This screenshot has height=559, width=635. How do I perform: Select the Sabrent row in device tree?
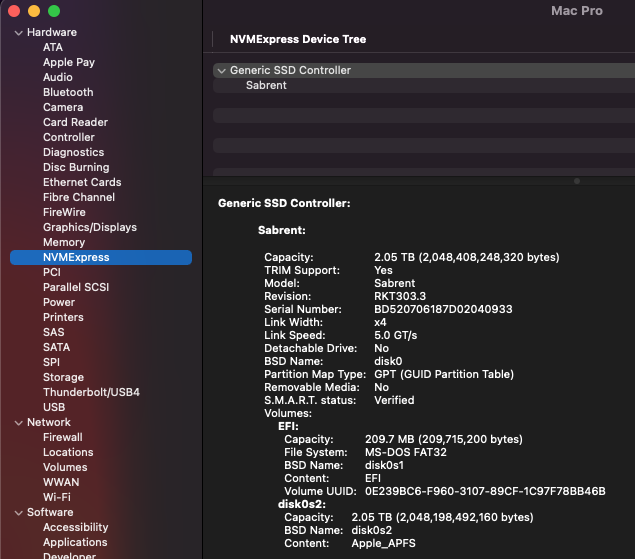(424, 85)
